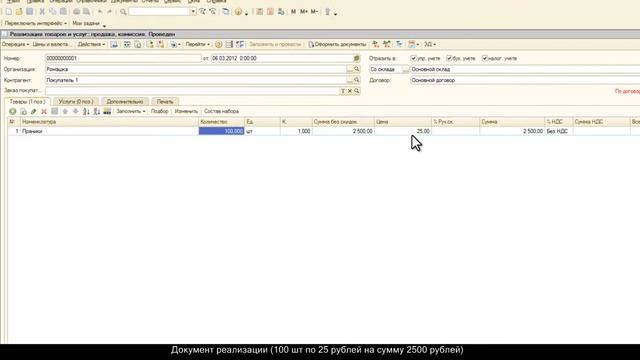Click the Цена cell 25,00
The height and width of the screenshot is (360, 640).
[402, 131]
